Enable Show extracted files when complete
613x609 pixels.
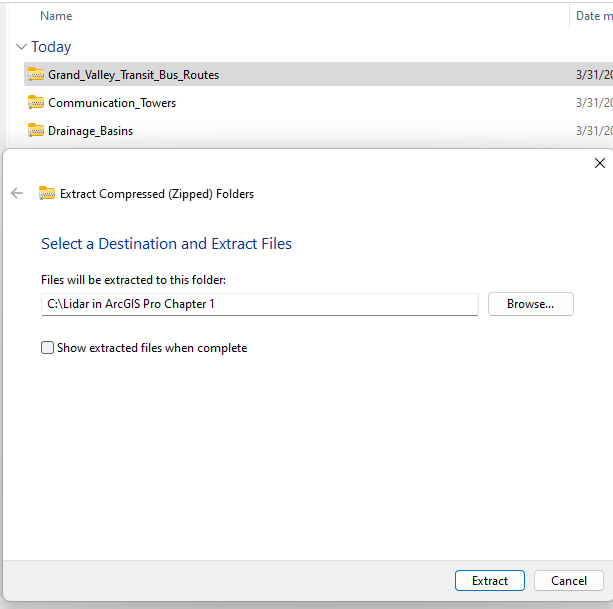47,347
